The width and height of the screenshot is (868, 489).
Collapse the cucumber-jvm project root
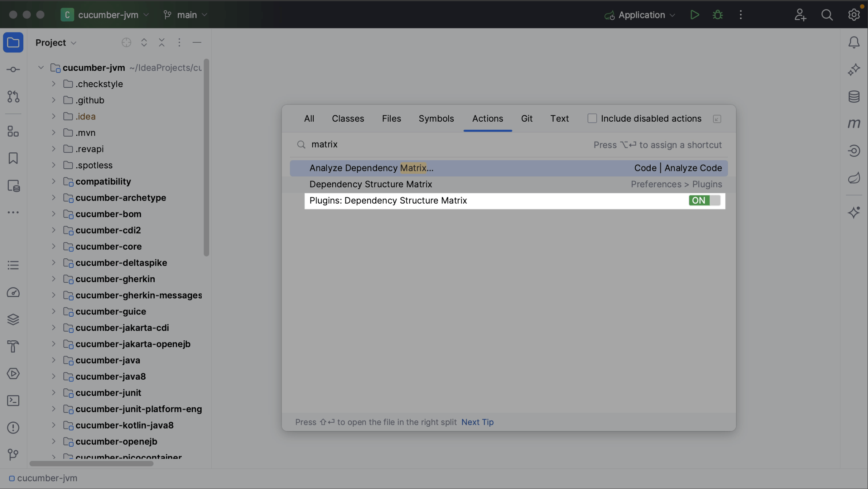40,67
